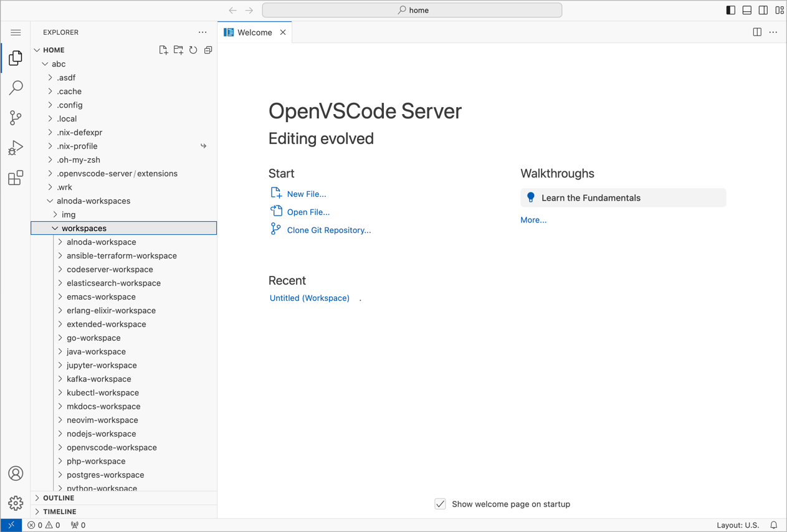
Task: Click the New Folder icon in HOME header
Action: coord(178,50)
